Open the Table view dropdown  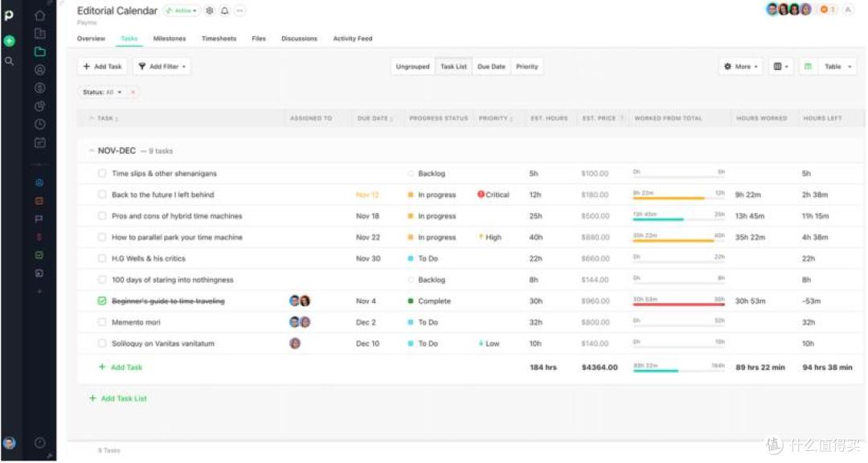(x=837, y=67)
